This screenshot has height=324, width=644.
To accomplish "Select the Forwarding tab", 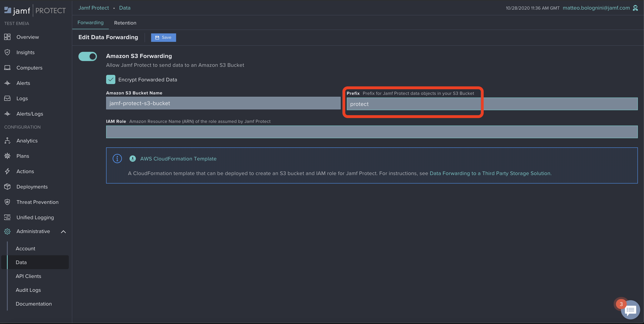I will point(91,22).
